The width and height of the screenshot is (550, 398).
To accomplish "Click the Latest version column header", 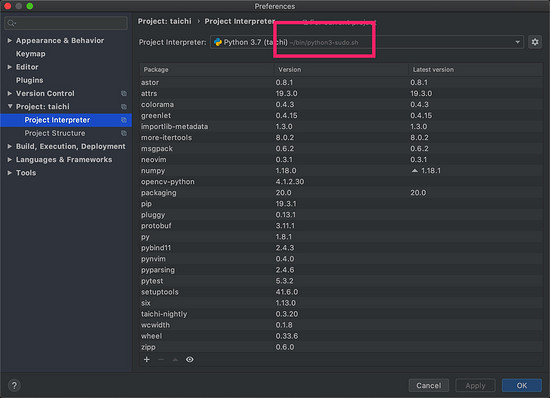I will coord(476,70).
